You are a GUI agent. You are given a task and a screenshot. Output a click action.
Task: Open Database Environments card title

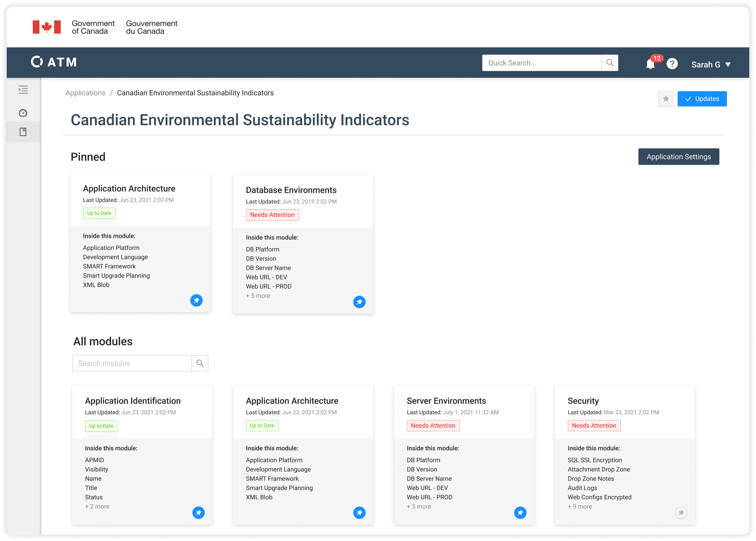291,190
